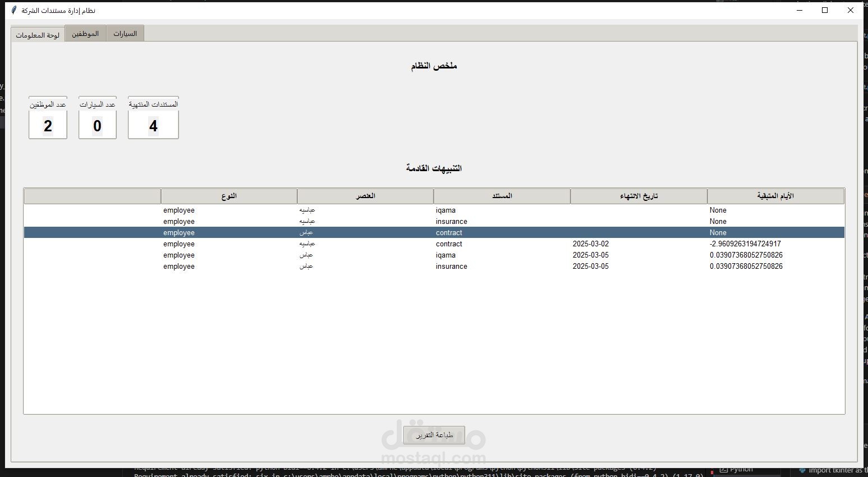Click the عدد الموظفين card label
This screenshot has width=868, height=477.
click(48, 104)
